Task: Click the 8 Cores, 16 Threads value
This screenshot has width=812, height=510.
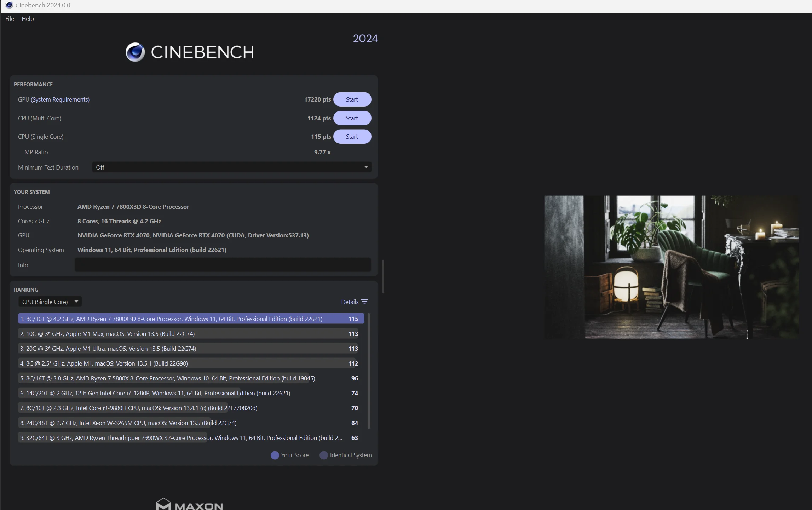Action: coord(119,221)
